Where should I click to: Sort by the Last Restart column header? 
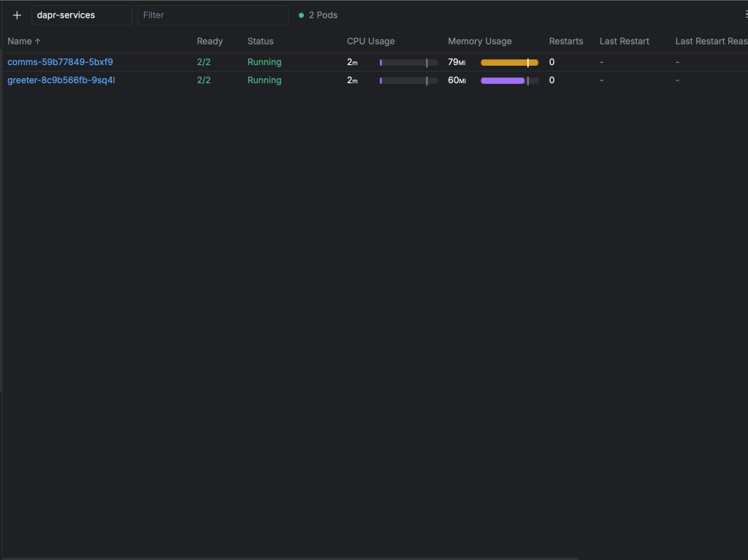pyautogui.click(x=624, y=41)
